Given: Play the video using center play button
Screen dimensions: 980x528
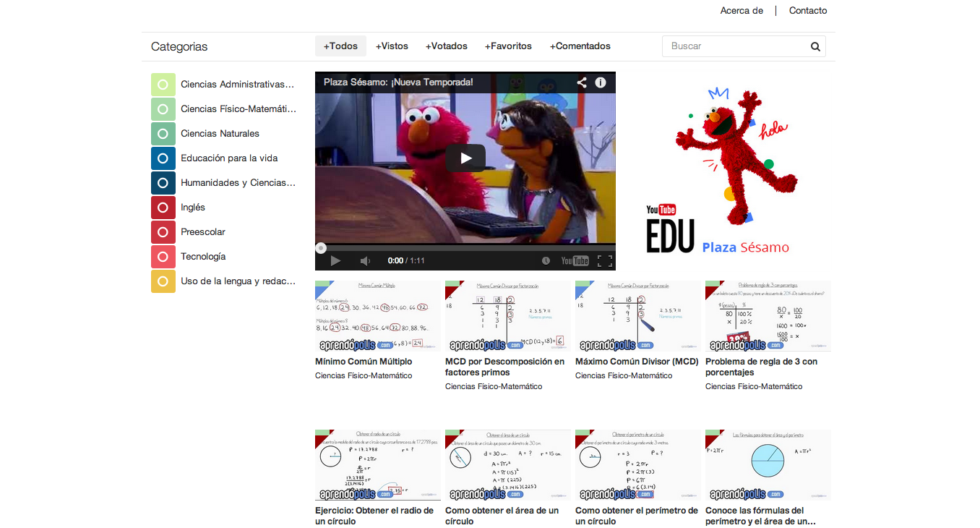Looking at the screenshot, I should 465,158.
